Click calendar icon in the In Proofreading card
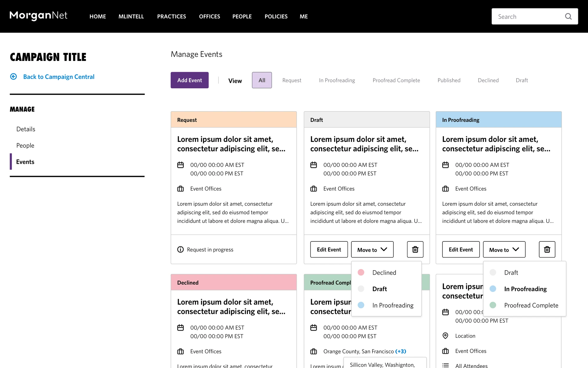 446,165
